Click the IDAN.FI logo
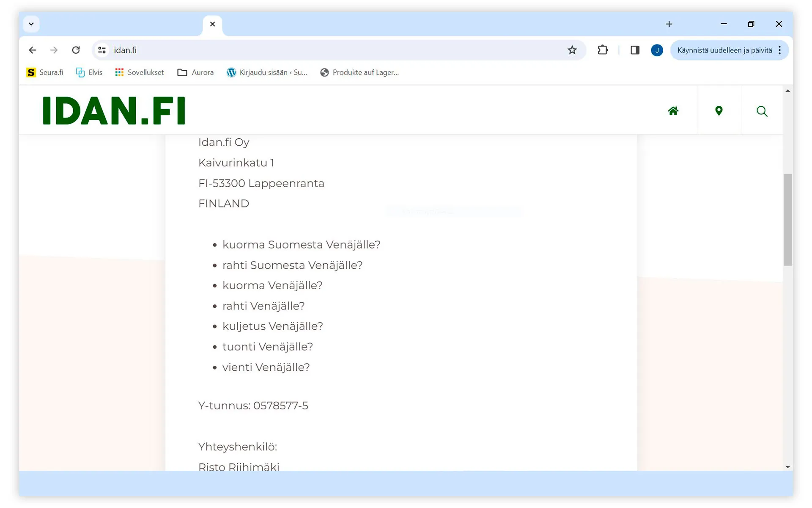This screenshot has height=508, width=812. (x=114, y=110)
